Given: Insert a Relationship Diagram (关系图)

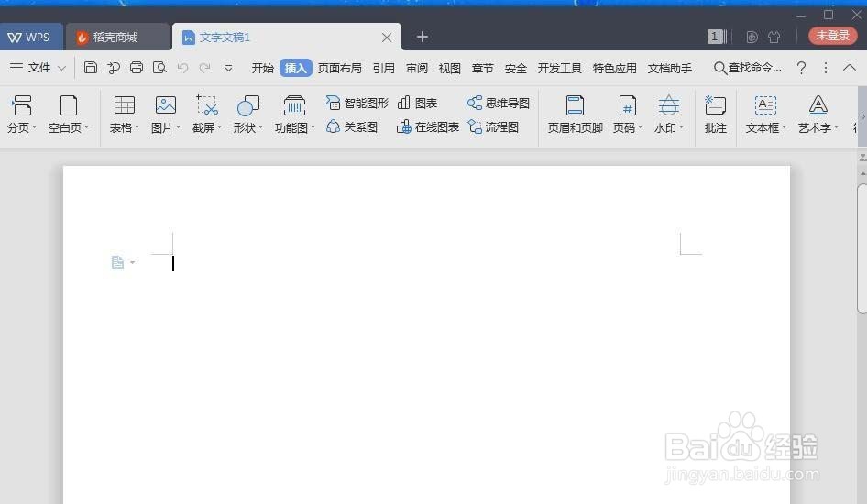Looking at the screenshot, I should 352,127.
